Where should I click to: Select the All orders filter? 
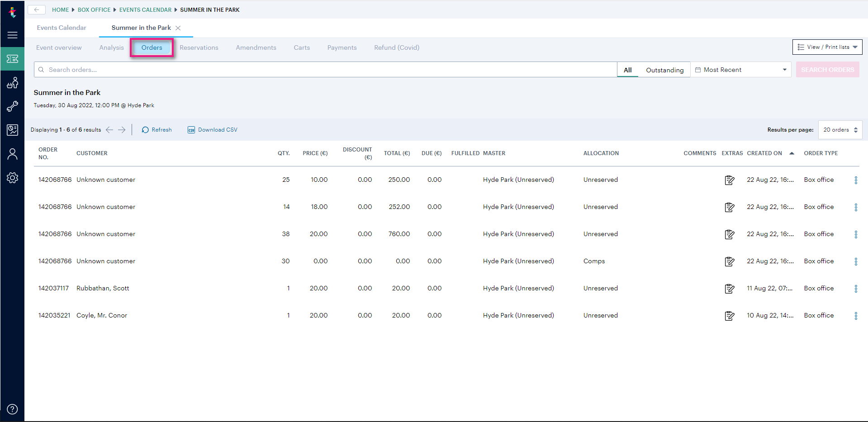click(627, 70)
